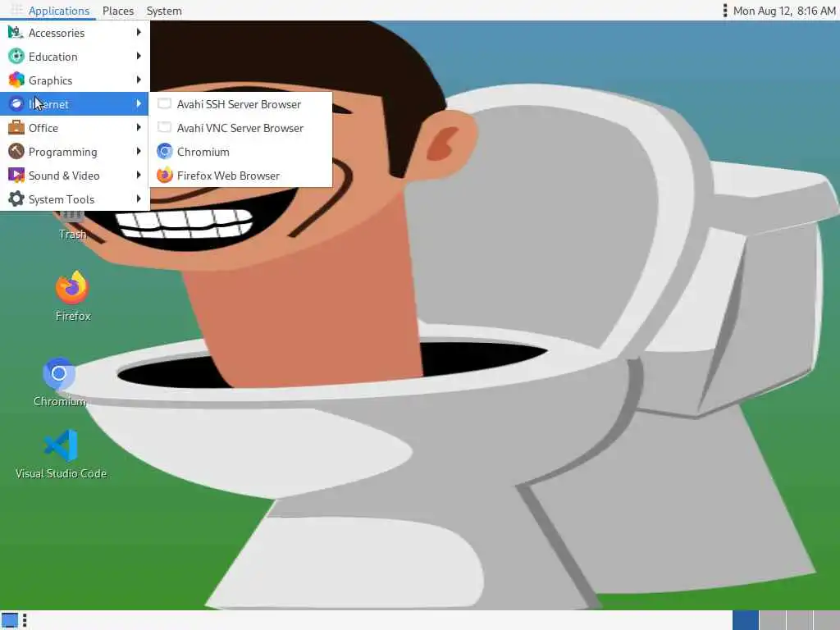This screenshot has width=840, height=630.
Task: Switch to the third workspace
Action: (x=799, y=620)
